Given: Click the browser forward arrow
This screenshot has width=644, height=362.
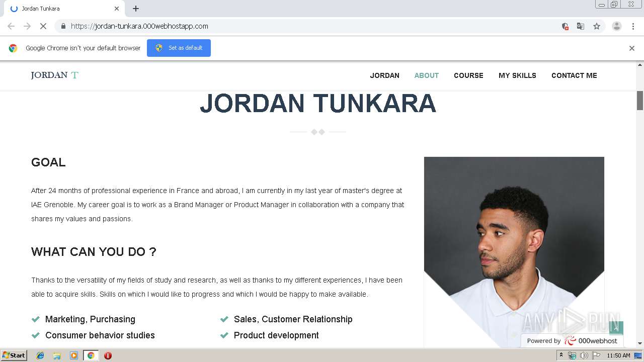Looking at the screenshot, I should click(x=27, y=26).
